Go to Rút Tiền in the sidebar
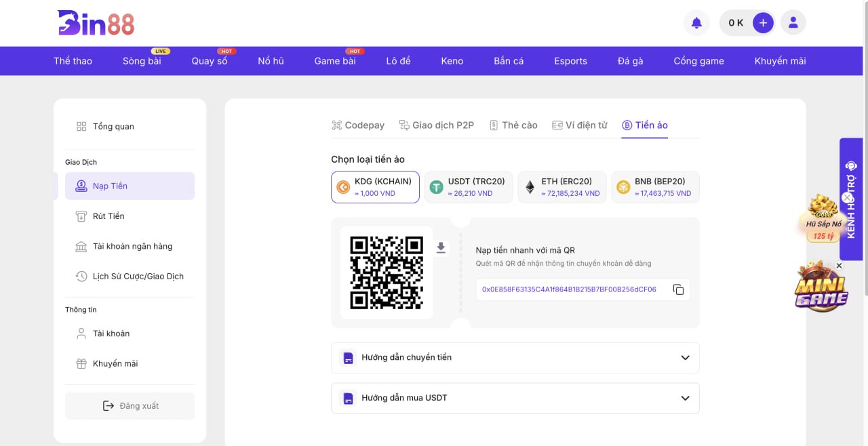 click(x=130, y=216)
